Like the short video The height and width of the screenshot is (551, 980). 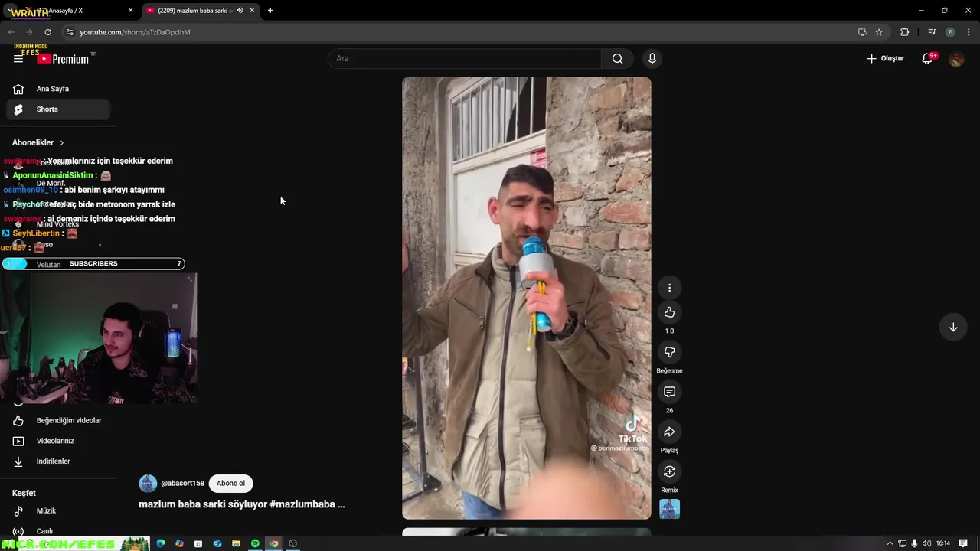[x=669, y=312]
